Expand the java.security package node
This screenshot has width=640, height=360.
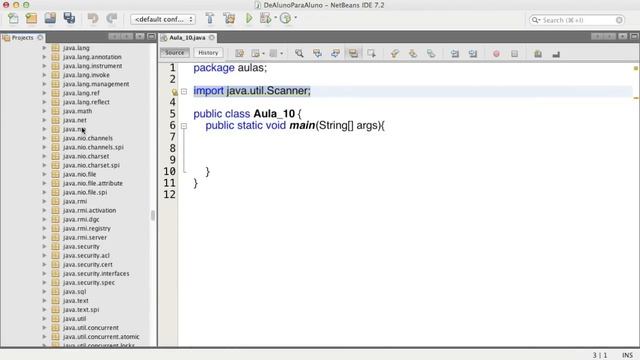click(44, 247)
